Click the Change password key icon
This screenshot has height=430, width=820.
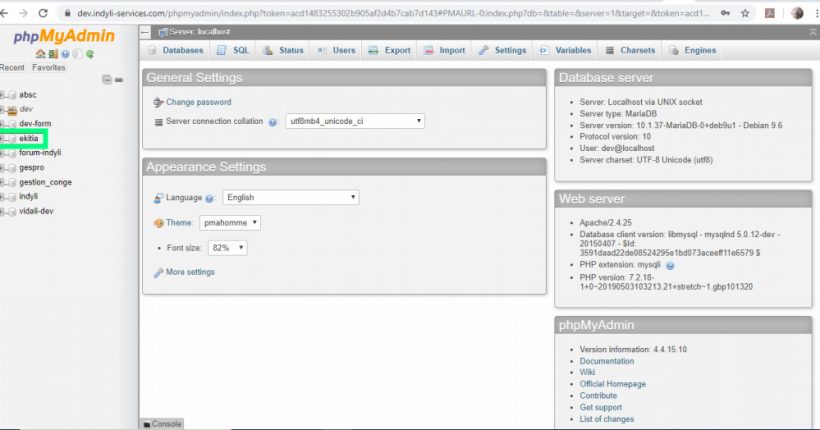158,103
